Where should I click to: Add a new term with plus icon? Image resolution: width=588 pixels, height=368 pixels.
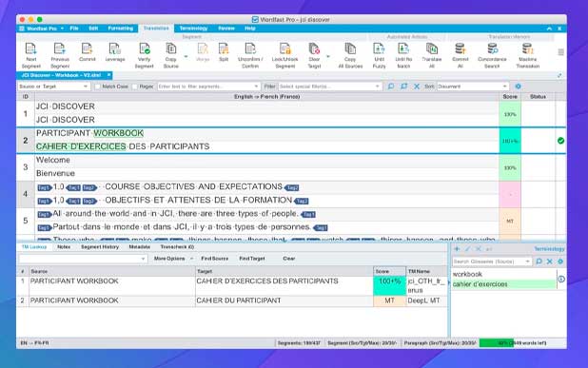point(457,249)
